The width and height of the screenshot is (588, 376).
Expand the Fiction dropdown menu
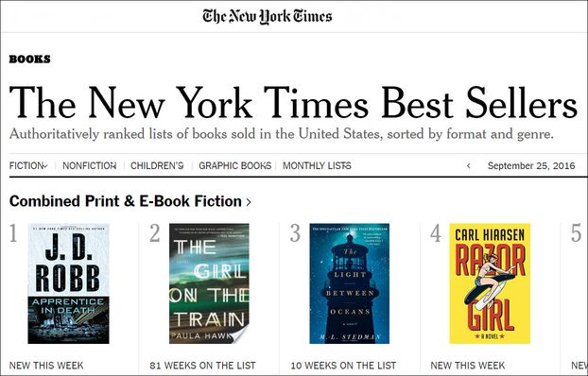click(28, 165)
